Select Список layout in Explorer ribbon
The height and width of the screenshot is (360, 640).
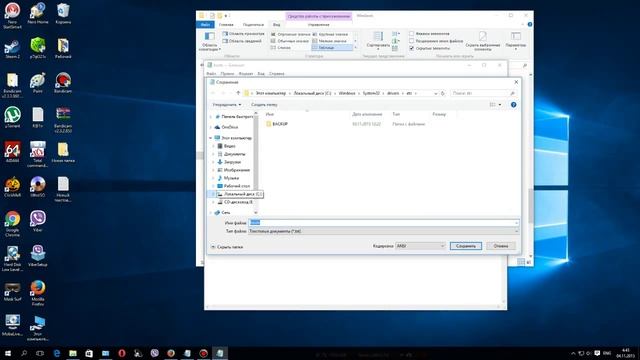(282, 48)
